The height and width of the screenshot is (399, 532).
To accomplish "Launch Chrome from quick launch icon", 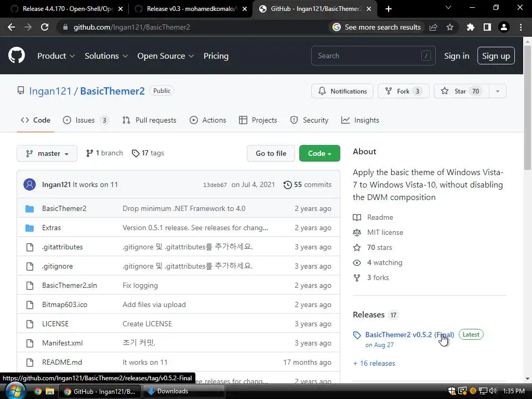I will (x=37, y=391).
